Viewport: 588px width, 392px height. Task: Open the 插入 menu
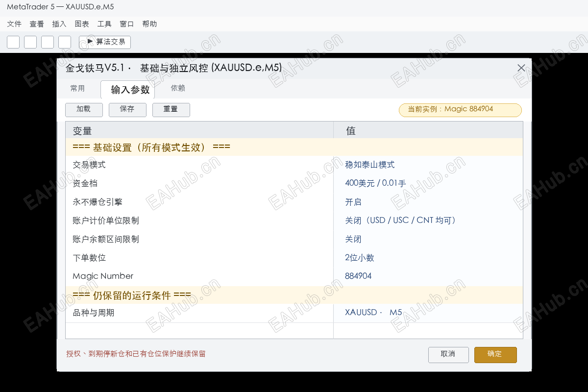pos(59,24)
